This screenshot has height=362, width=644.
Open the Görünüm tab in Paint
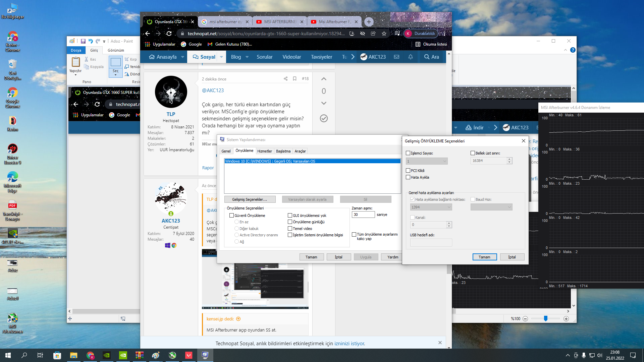click(116, 50)
